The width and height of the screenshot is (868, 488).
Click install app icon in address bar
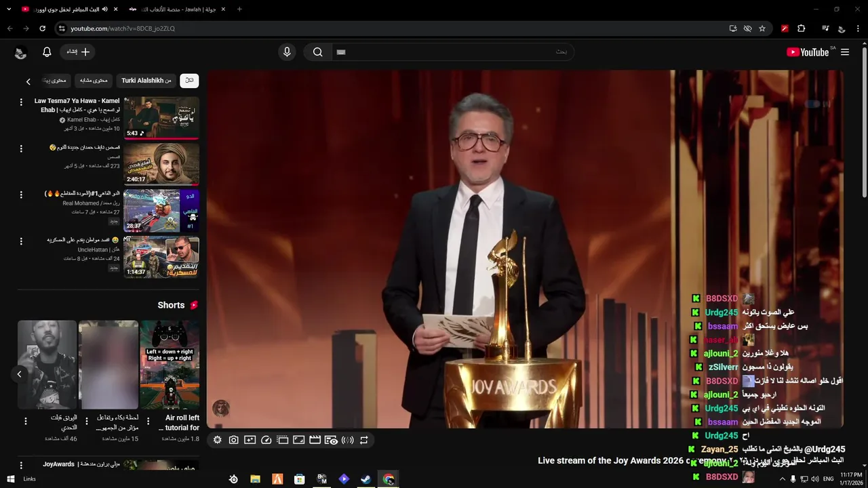click(x=733, y=28)
